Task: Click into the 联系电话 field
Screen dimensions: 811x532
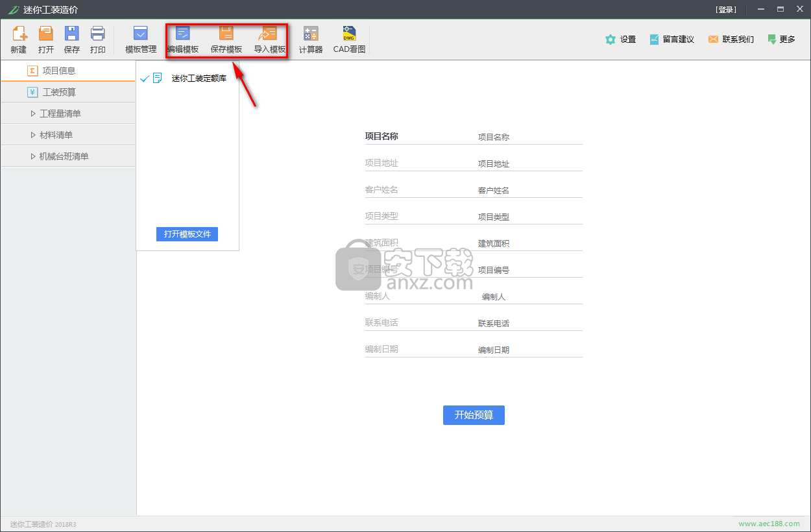Action: [529, 323]
